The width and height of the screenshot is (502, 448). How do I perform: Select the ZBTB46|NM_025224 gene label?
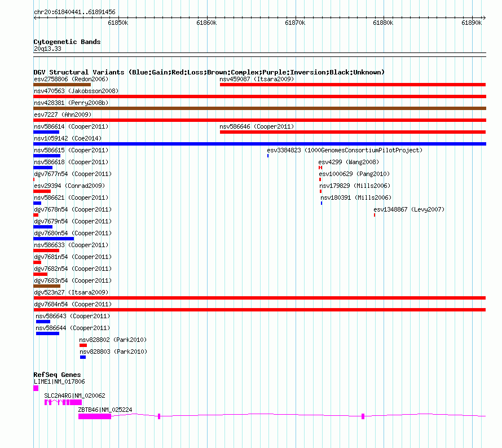(x=105, y=410)
